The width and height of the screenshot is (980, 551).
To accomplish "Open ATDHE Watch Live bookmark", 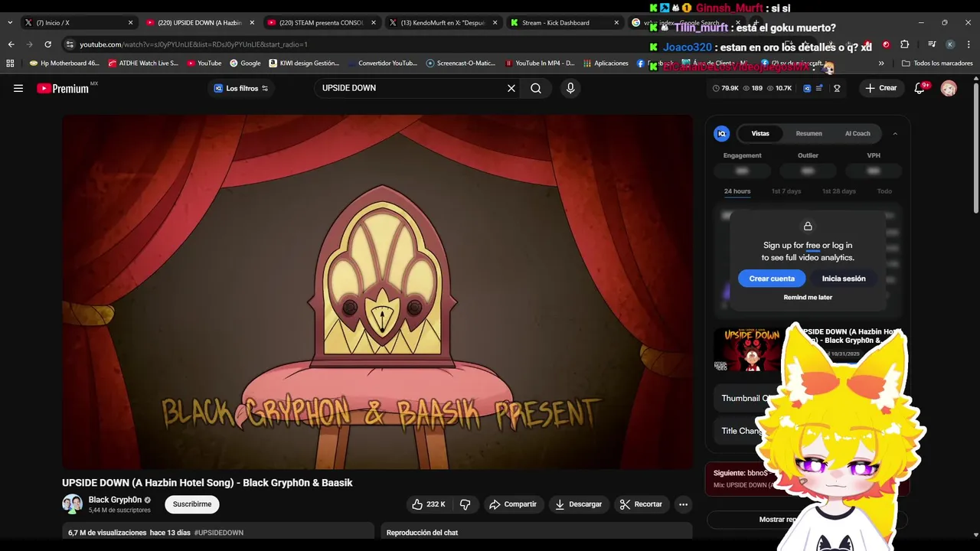I will coord(143,64).
